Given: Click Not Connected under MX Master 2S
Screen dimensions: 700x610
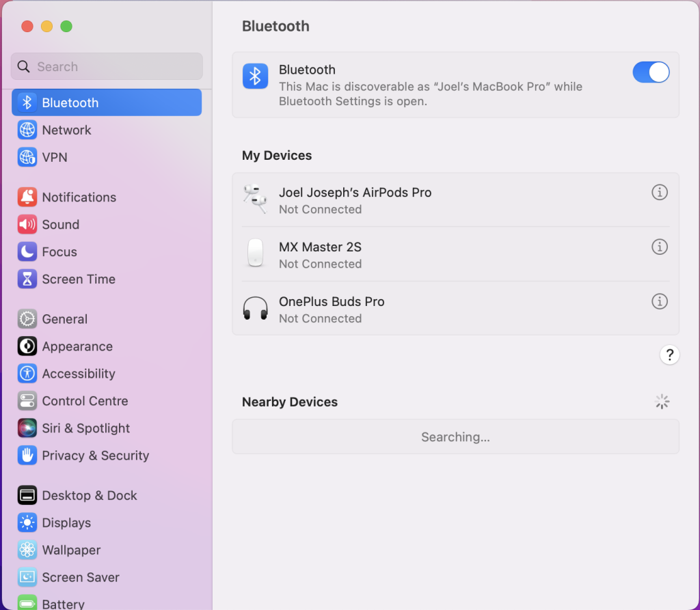Looking at the screenshot, I should click(320, 264).
